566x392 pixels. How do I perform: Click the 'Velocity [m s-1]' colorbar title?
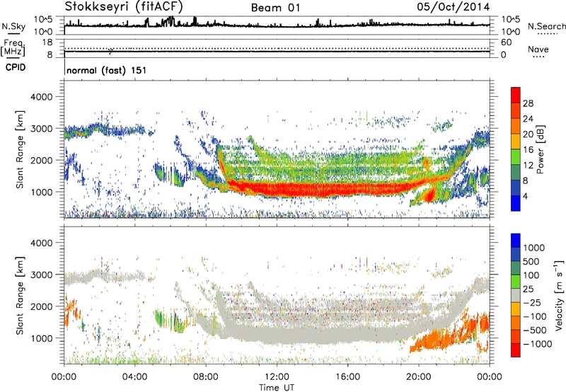559,295
